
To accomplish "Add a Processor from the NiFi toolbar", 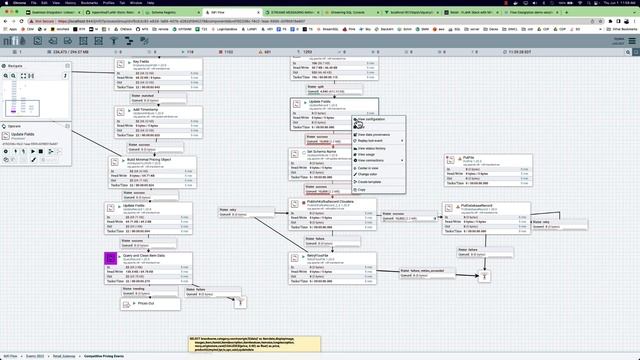I will [x=38, y=41].
